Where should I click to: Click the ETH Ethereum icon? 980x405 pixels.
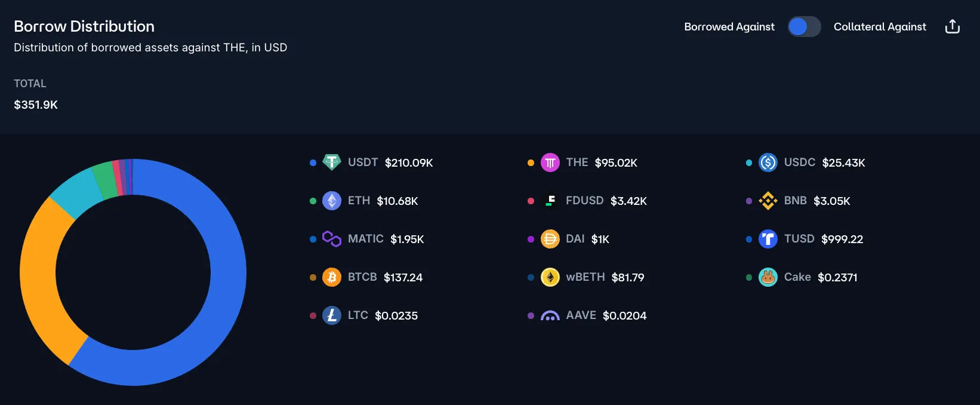tap(332, 201)
